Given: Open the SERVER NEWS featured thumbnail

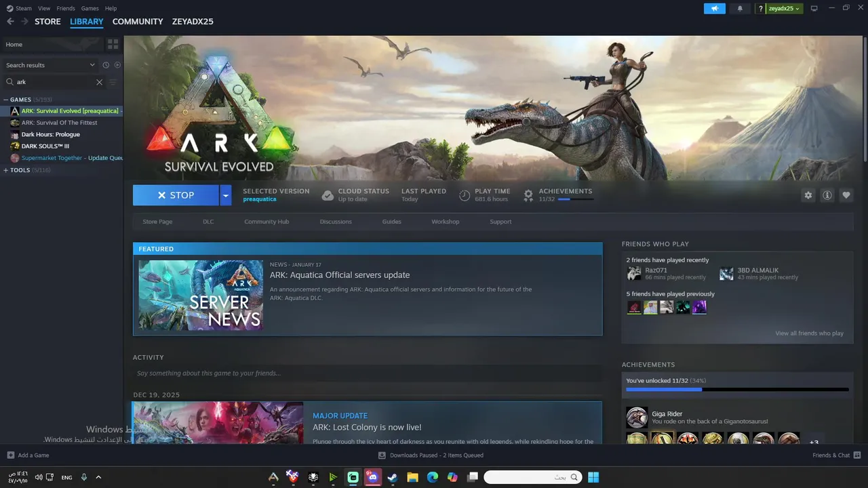Looking at the screenshot, I should click(201, 296).
